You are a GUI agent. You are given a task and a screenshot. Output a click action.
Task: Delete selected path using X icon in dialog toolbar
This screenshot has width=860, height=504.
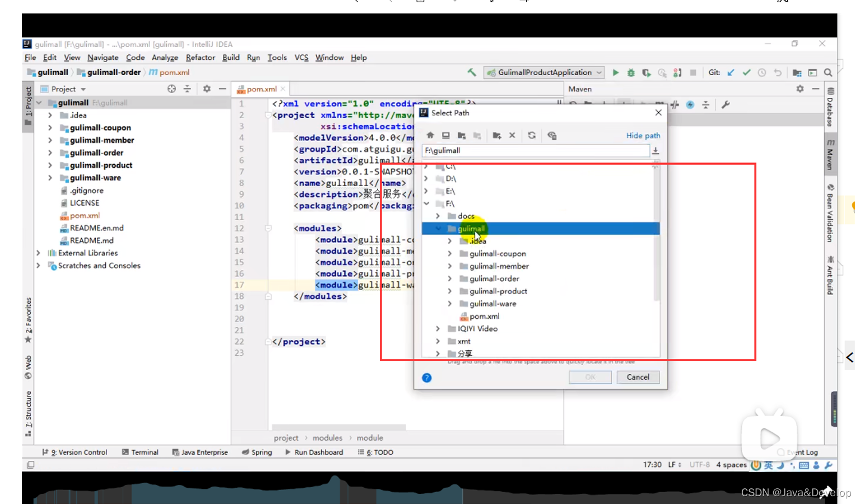(x=512, y=136)
